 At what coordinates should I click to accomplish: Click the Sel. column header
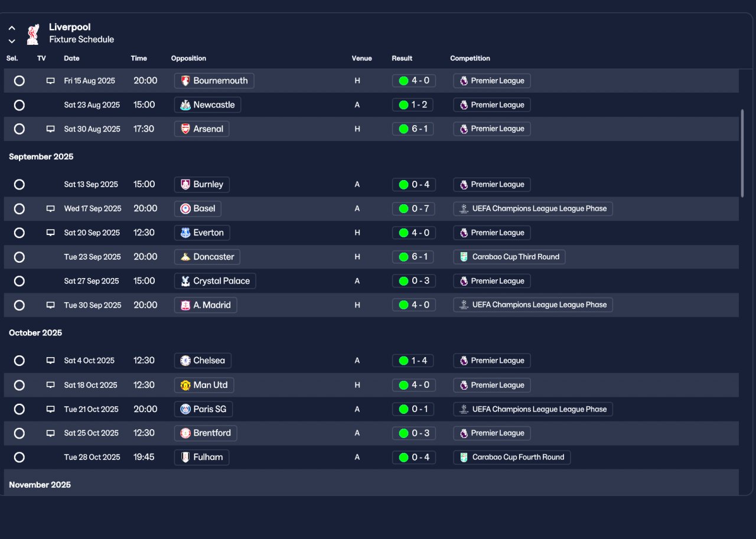tap(12, 58)
